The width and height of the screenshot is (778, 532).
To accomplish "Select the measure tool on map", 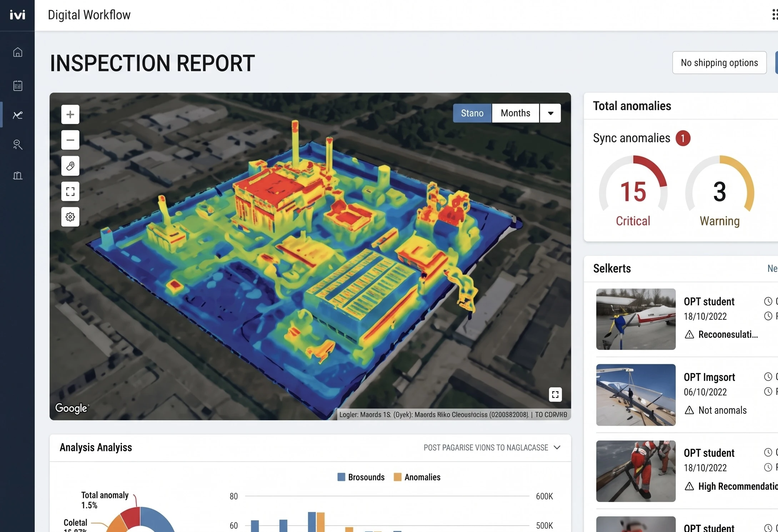I will click(x=70, y=166).
